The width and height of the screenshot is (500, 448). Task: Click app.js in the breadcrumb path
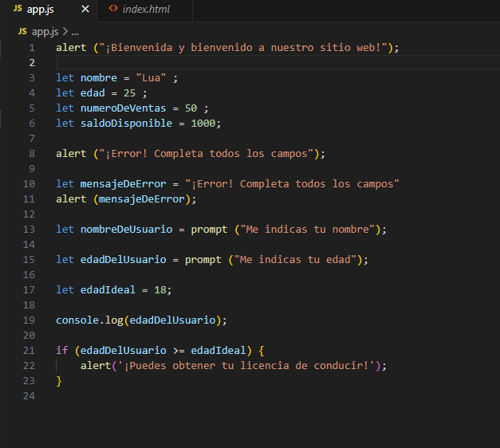[x=45, y=32]
